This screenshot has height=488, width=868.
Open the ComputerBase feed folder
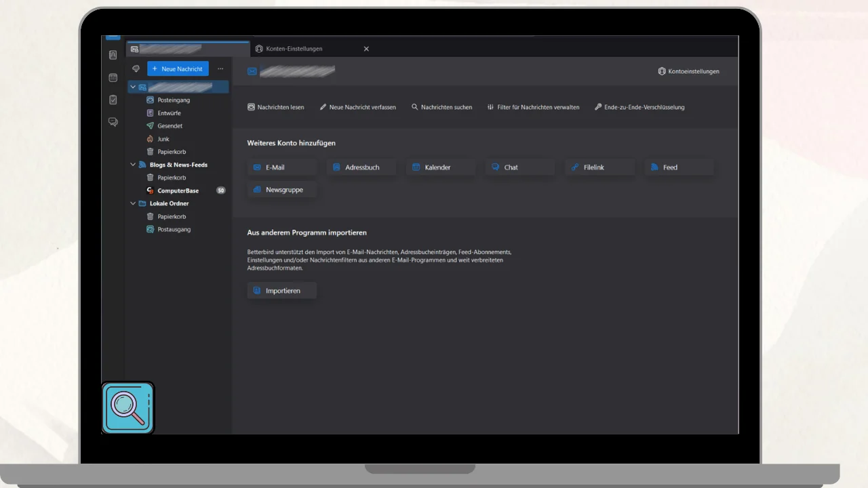(x=178, y=190)
